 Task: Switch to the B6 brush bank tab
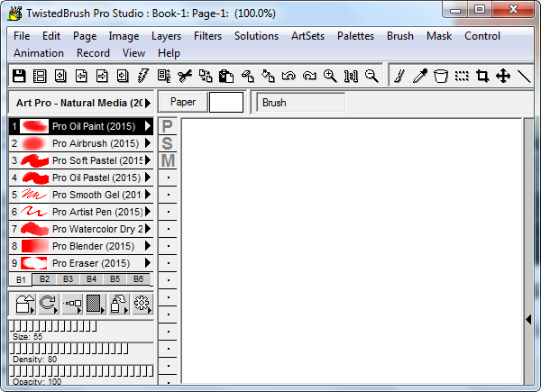pyautogui.click(x=138, y=279)
